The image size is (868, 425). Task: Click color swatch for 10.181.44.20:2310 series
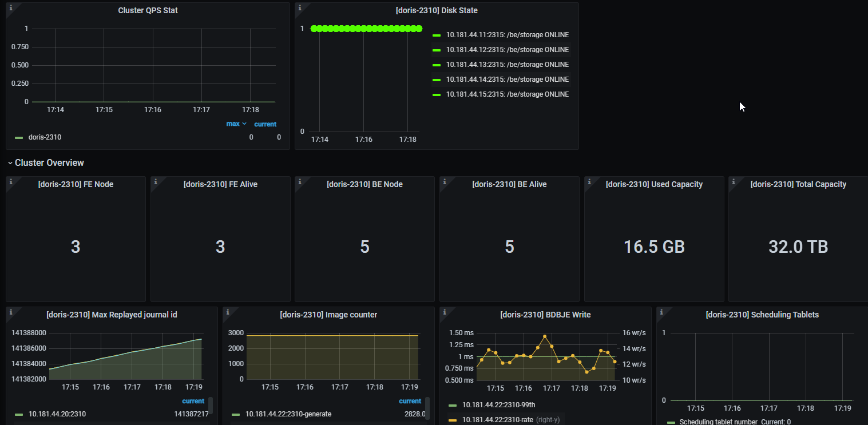19,415
